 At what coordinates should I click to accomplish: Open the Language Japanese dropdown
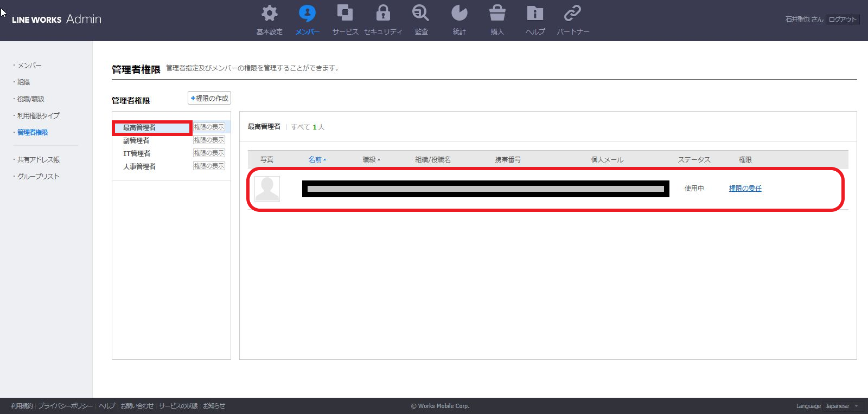click(841, 406)
